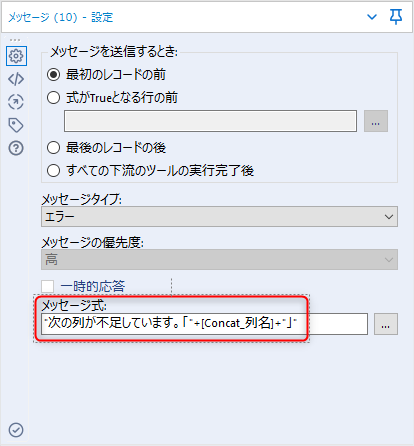This screenshot has height=446, width=414.
Task: Open the annotation tag icon
Action: 16,125
